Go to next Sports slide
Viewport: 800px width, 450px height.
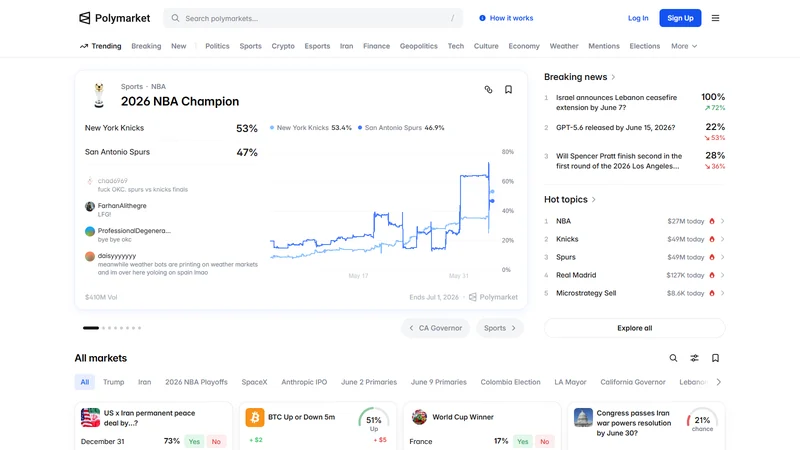coord(500,328)
